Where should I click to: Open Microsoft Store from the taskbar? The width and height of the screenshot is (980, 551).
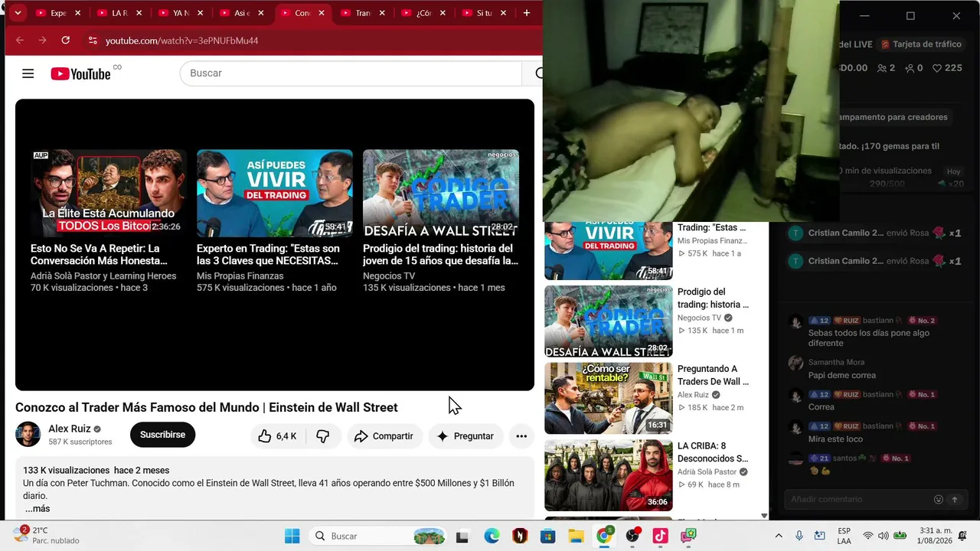547,536
